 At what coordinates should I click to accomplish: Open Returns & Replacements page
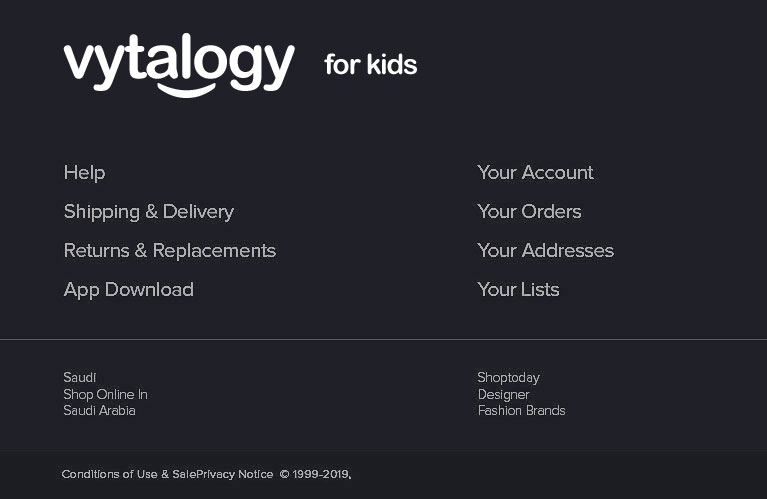pyautogui.click(x=169, y=251)
